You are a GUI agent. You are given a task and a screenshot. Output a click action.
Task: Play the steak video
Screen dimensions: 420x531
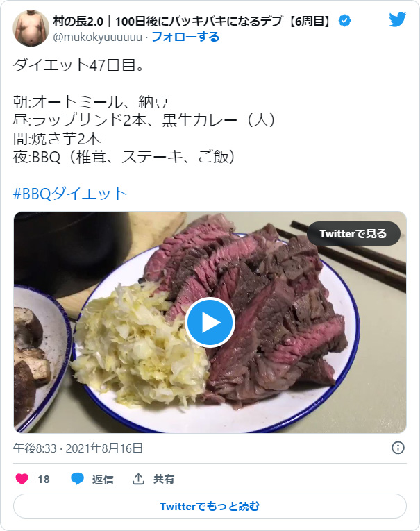tap(210, 322)
